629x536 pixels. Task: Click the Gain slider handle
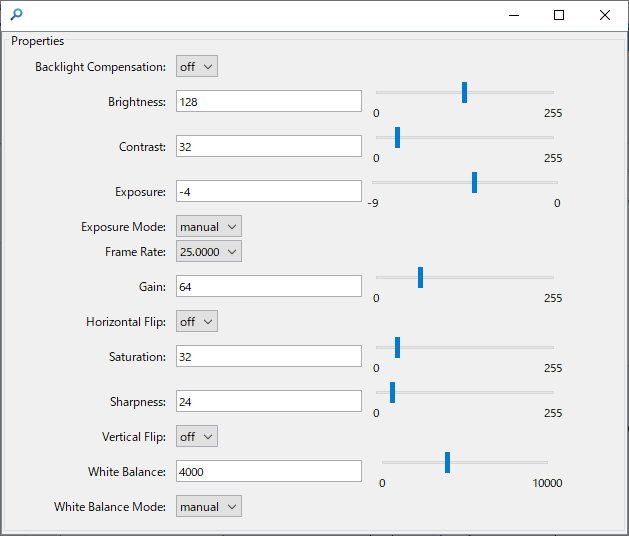point(420,278)
